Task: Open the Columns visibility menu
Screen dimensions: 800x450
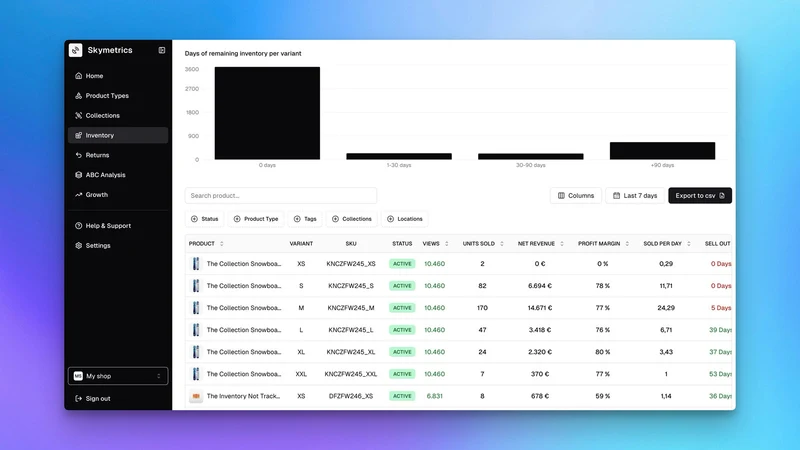Action: pos(576,195)
